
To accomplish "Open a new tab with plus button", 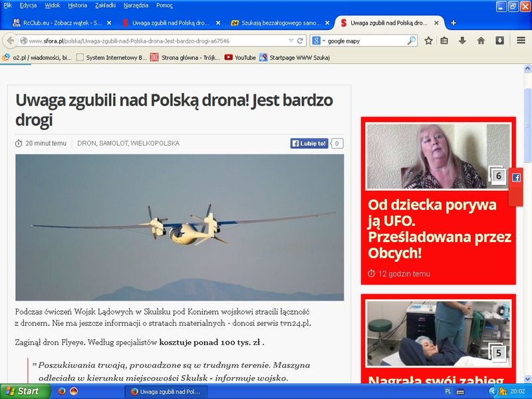I will click(x=454, y=23).
